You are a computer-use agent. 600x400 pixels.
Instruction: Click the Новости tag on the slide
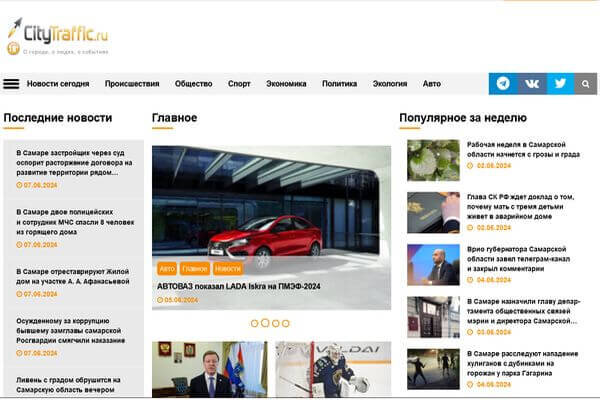click(228, 269)
